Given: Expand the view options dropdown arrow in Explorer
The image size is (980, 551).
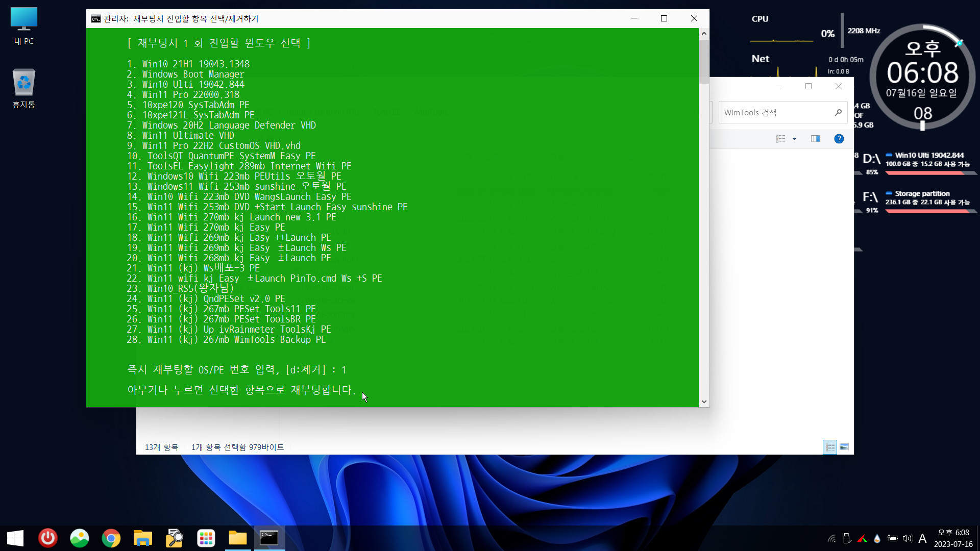Looking at the screenshot, I should click(794, 139).
